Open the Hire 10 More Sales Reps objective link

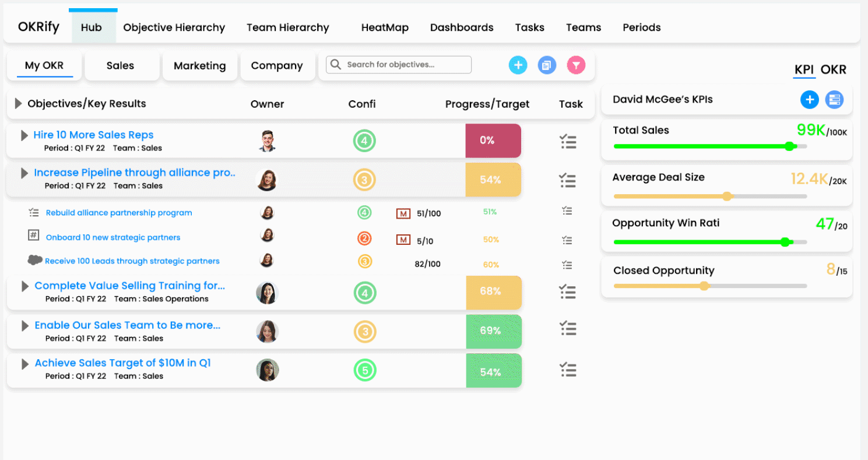[93, 135]
